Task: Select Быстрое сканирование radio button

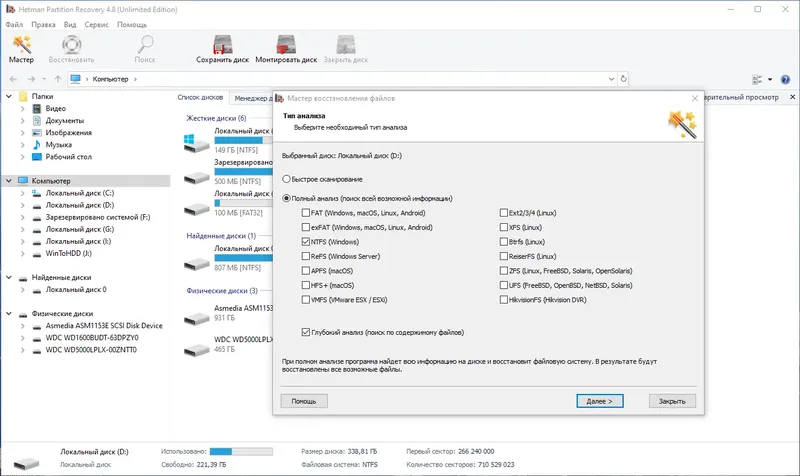Action: [287, 179]
